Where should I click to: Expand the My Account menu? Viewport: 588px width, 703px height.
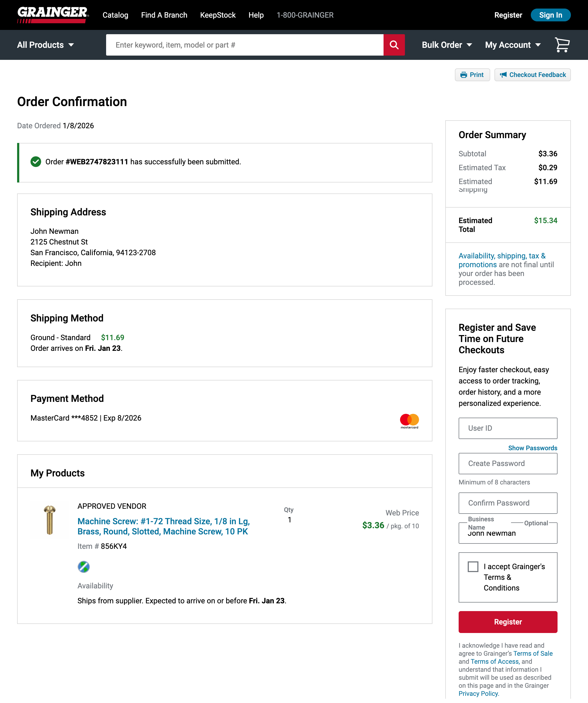513,45
